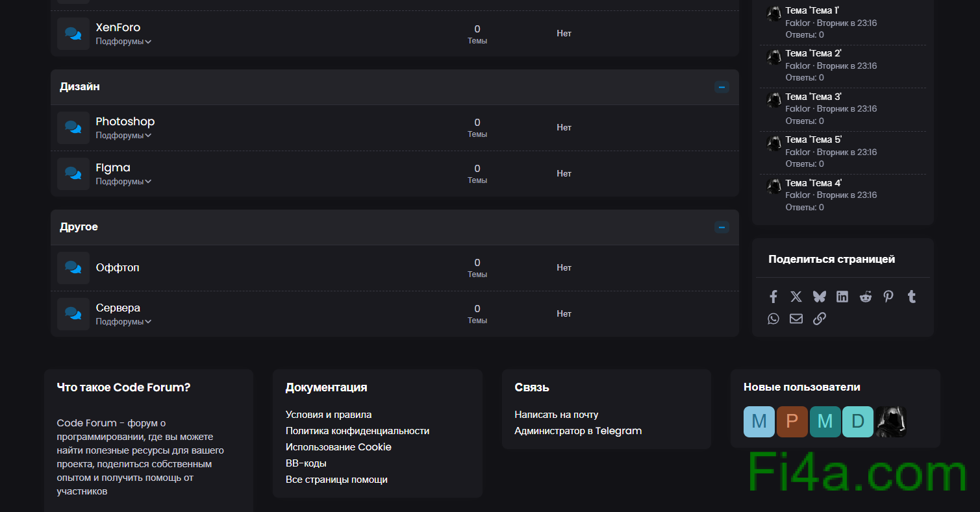
Task: Share the page via WhatsApp
Action: point(773,319)
